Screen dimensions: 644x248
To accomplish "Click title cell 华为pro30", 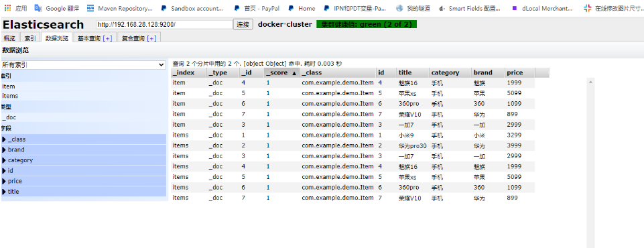I will click(x=412, y=145).
